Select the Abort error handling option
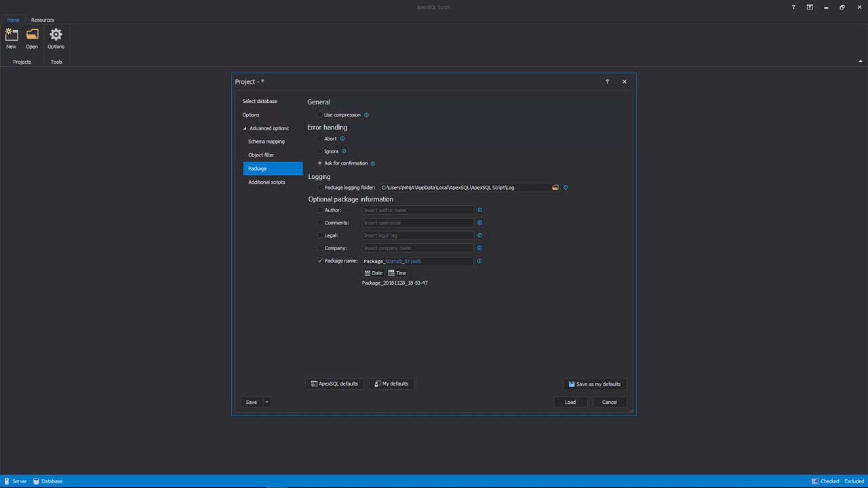 [x=320, y=139]
